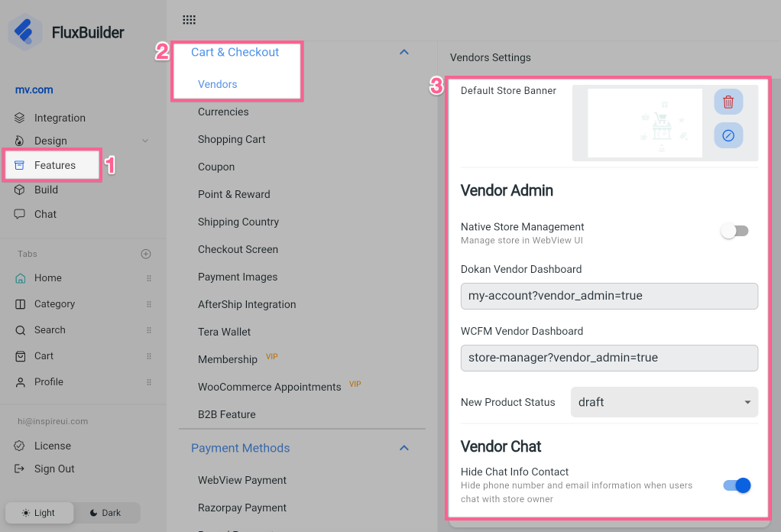This screenshot has width=781, height=532.
Task: Click the drag handle beside Home tab
Action: [x=149, y=278]
